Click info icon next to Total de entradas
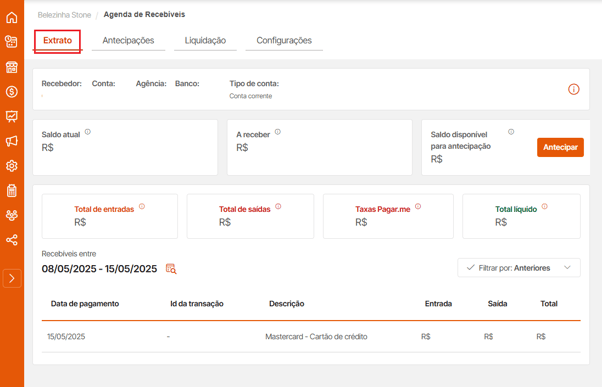 [142, 206]
